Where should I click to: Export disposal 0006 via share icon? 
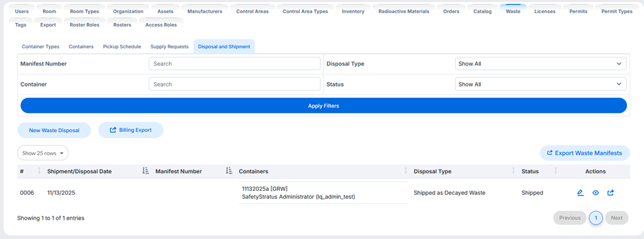pos(610,193)
